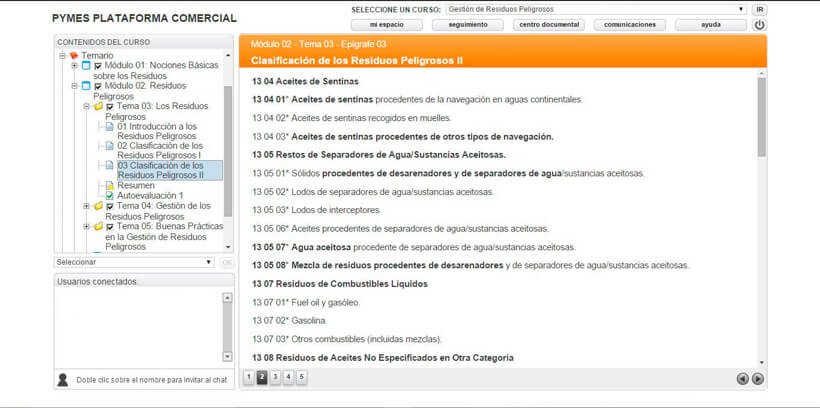Click the Módulo 02 blue book icon
Screen dimensions: 820x408
[86, 86]
